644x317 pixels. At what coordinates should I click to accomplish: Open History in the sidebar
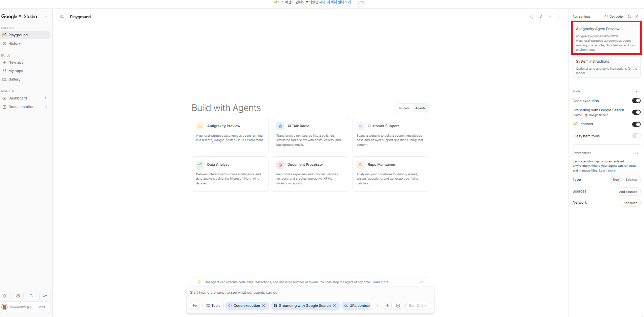[25, 43]
